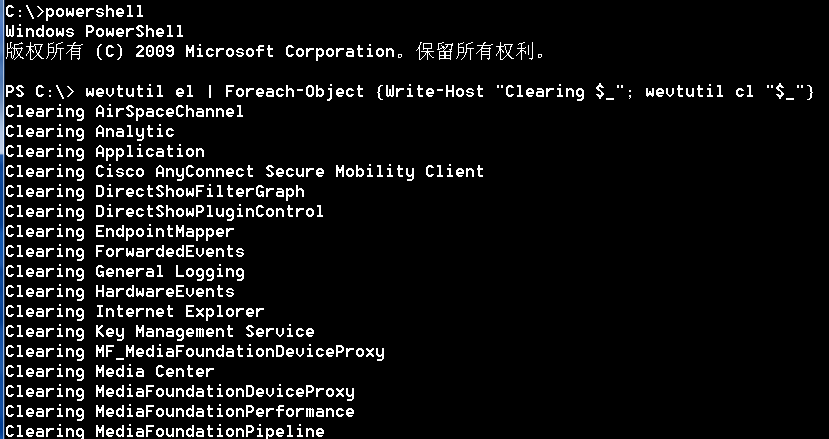Image resolution: width=829 pixels, height=439 pixels.
Task: Click the DirectShowFilterGraph output line
Action: [154, 191]
